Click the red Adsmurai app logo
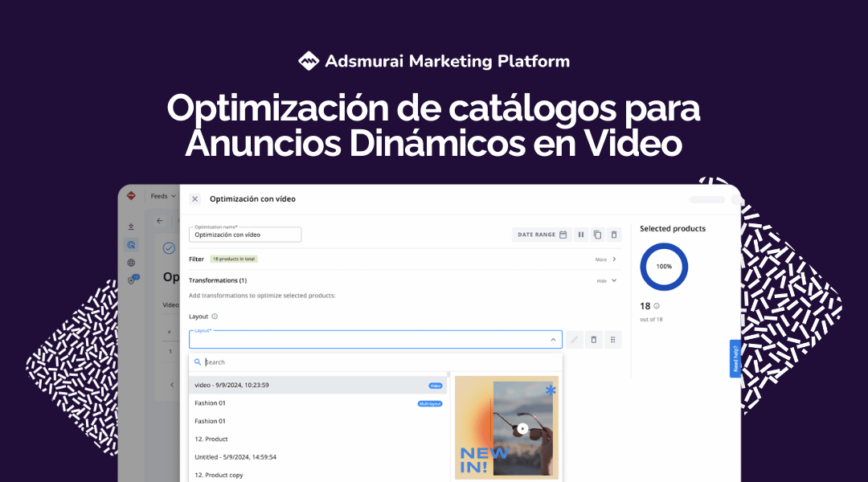 tap(131, 196)
